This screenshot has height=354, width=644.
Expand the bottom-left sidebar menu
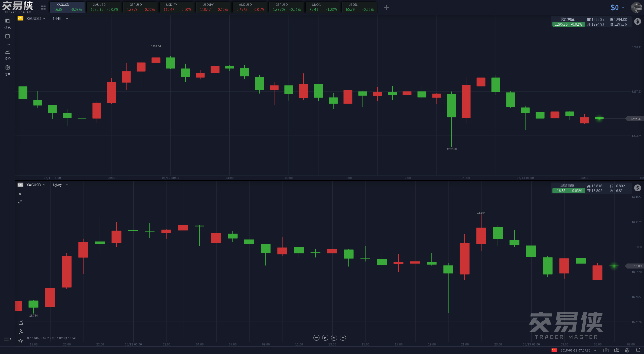8,339
